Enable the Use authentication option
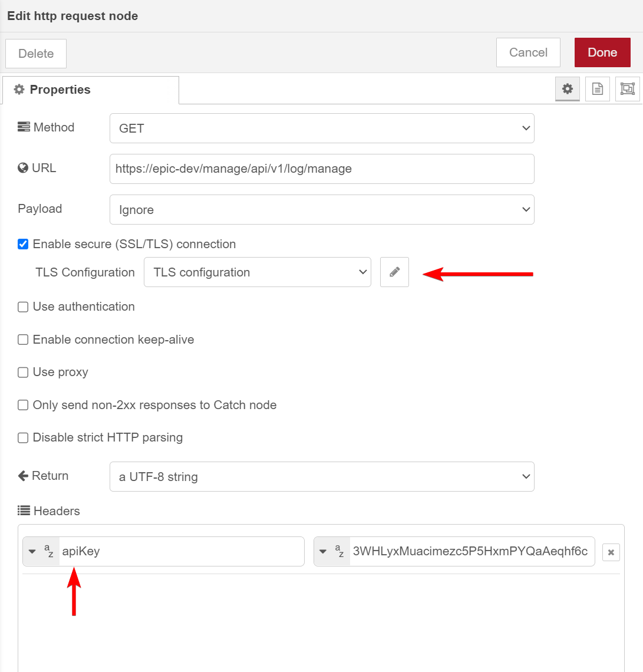The height and width of the screenshot is (672, 643). [22, 307]
